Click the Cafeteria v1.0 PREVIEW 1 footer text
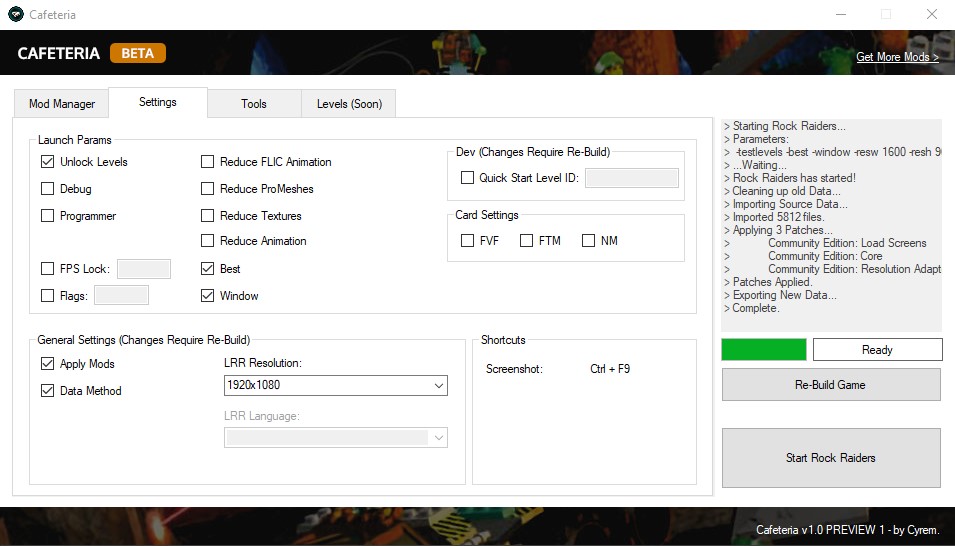The height and width of the screenshot is (546, 955). point(847,530)
